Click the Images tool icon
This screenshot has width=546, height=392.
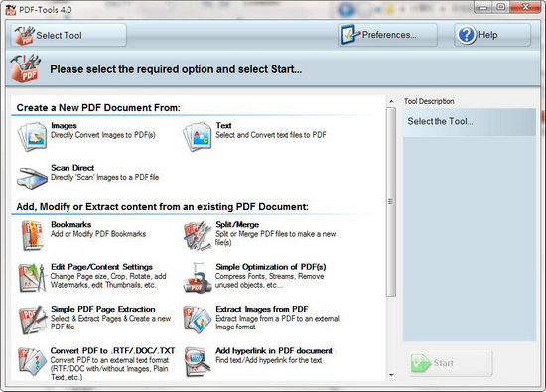(x=33, y=136)
